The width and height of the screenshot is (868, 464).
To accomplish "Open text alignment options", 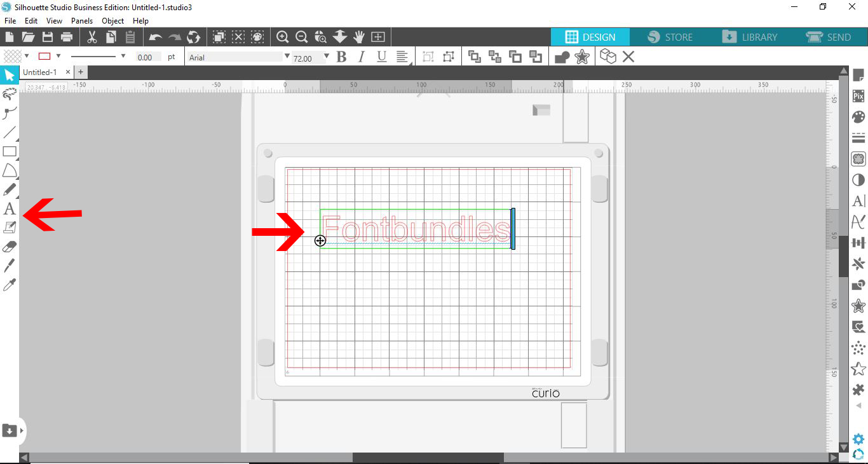I will point(402,57).
